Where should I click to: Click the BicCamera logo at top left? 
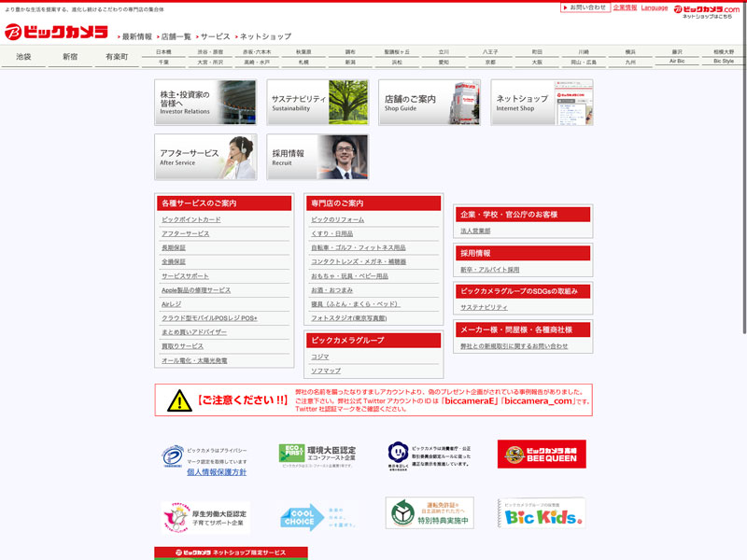56,31
